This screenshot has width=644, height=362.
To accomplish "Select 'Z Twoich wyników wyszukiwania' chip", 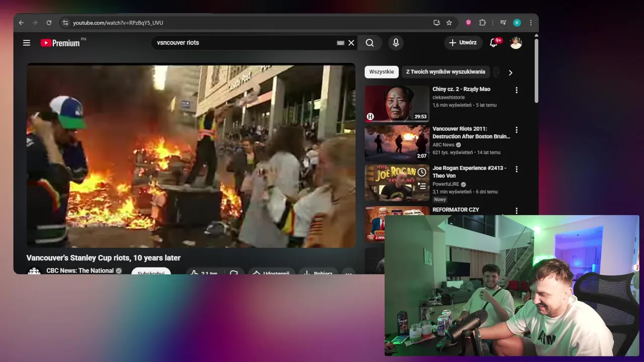I will point(445,72).
